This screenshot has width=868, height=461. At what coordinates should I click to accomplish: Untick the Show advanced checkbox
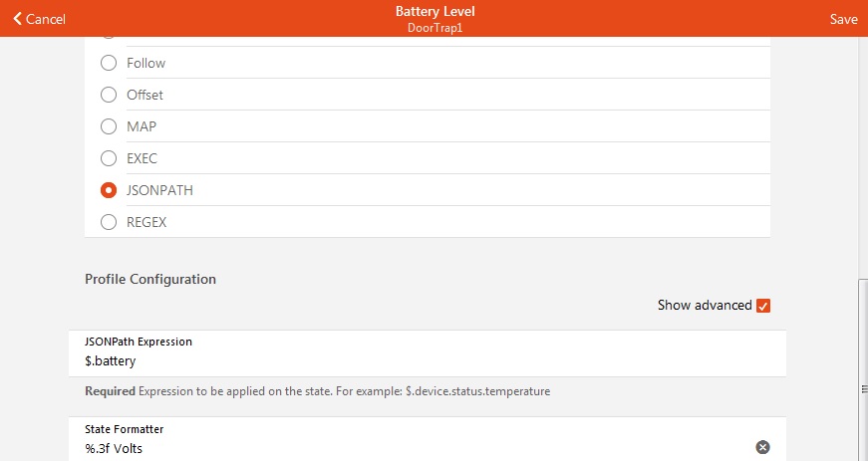(x=763, y=306)
